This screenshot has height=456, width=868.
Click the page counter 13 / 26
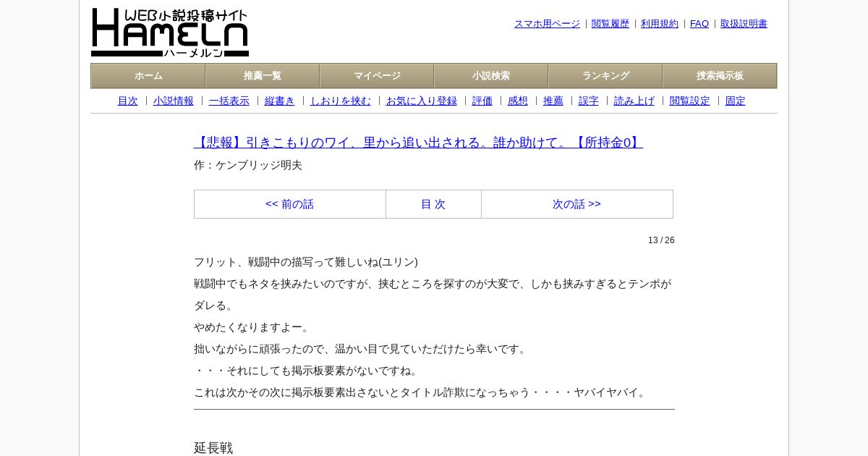(661, 240)
